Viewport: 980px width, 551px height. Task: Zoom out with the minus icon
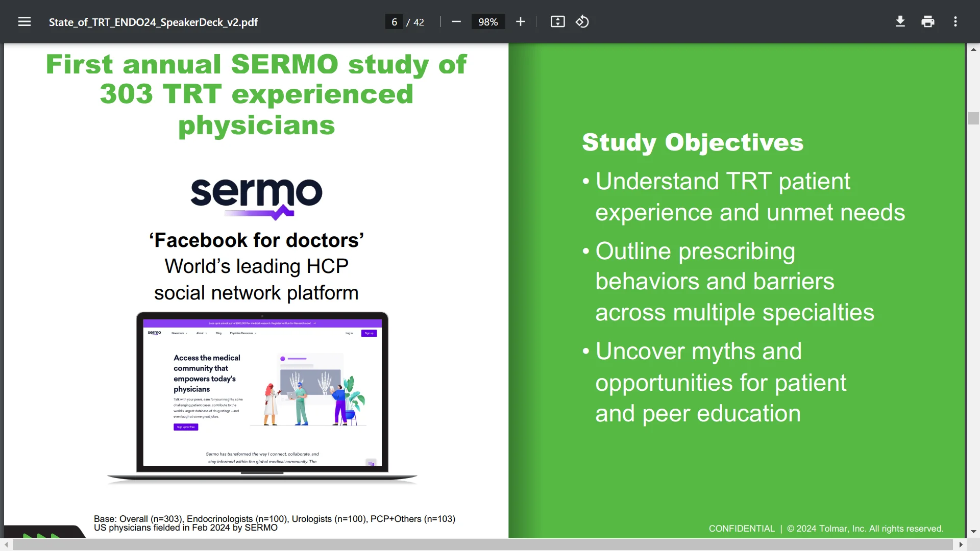[456, 22]
